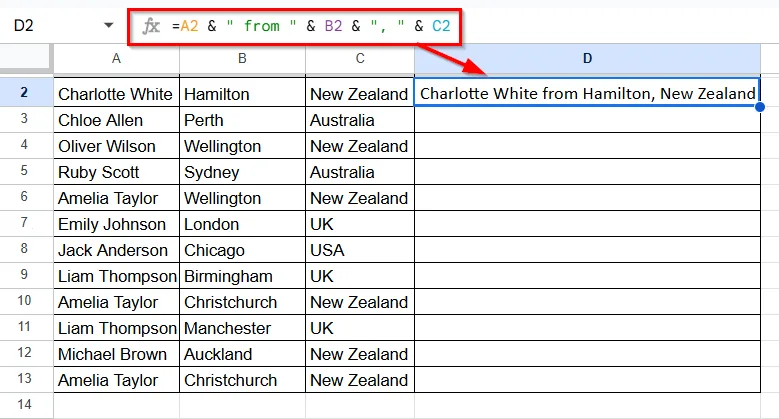Select row 14 header
Viewport: 779px width, 419px height.
tap(26, 405)
